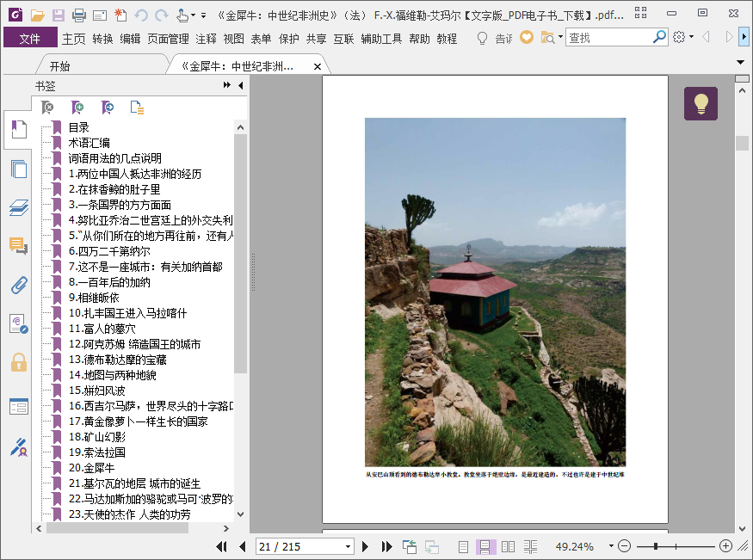
Task: Select single page view mode
Action: (x=463, y=546)
